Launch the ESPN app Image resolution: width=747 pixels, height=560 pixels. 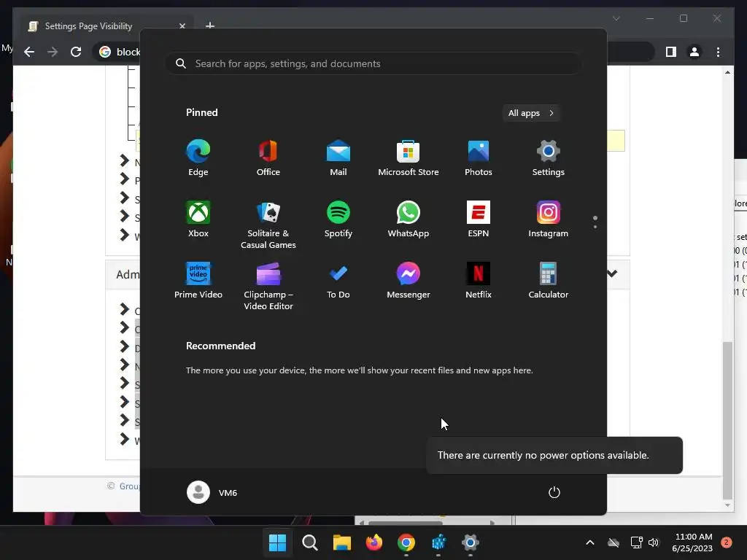point(479,219)
